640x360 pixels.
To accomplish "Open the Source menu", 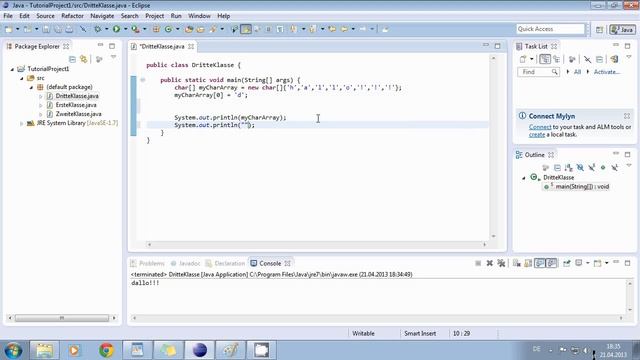I will coord(45,16).
